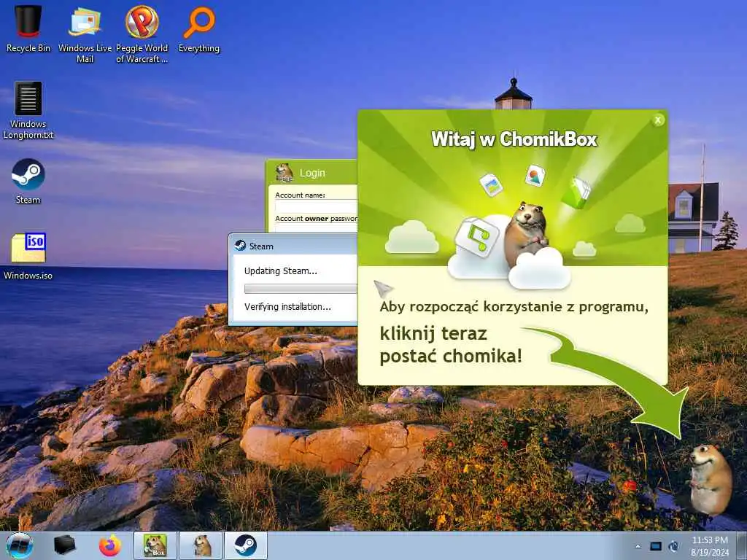This screenshot has width=747, height=560.
Task: Click the hamster mascot in ChomikBox banner
Action: 525,233
